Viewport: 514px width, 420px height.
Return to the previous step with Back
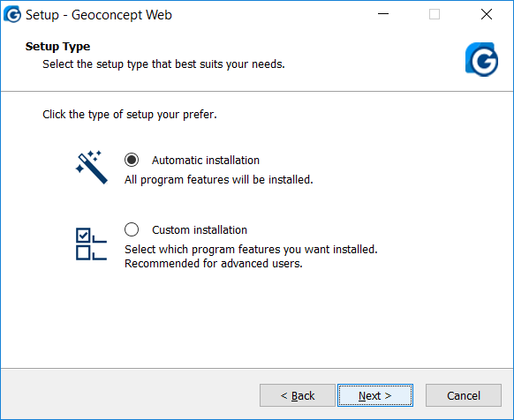298,395
